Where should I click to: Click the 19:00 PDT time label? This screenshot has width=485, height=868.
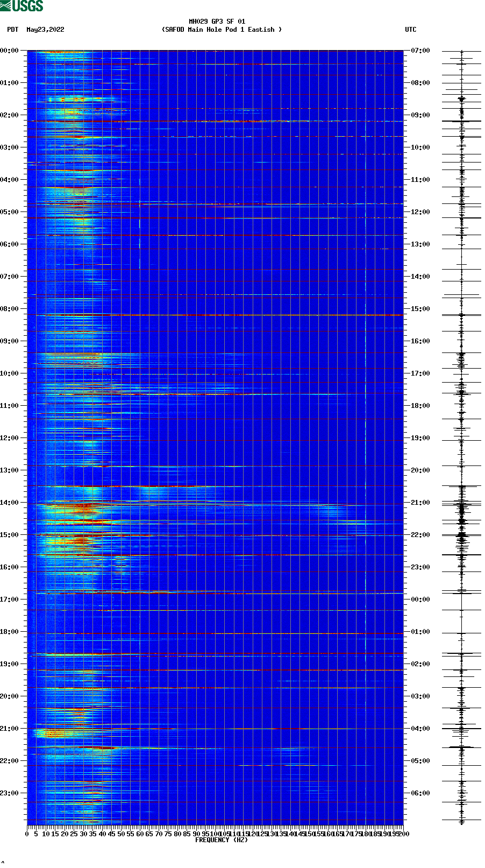(9, 664)
